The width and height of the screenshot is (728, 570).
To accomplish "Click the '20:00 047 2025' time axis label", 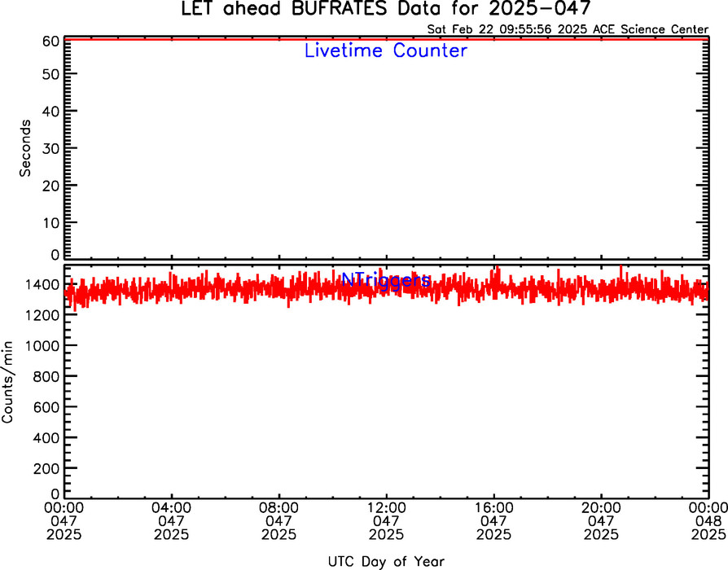I will click(601, 521).
